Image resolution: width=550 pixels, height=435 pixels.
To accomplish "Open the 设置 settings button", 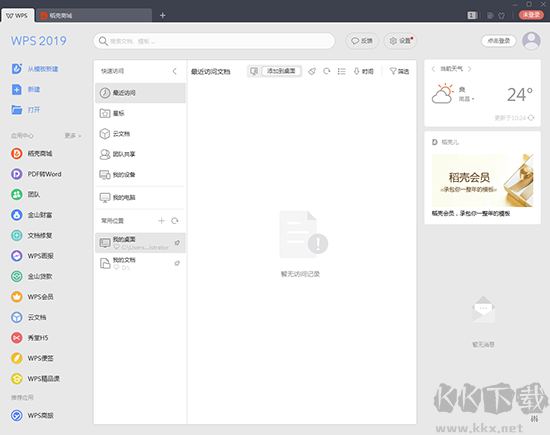I will 400,41.
